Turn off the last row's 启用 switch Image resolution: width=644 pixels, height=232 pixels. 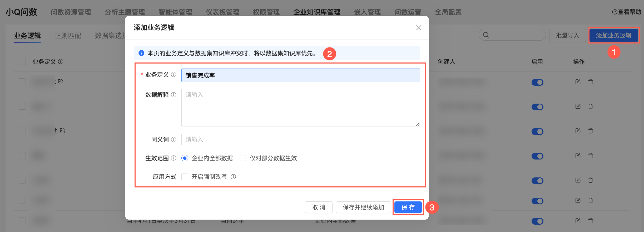pyautogui.click(x=537, y=221)
